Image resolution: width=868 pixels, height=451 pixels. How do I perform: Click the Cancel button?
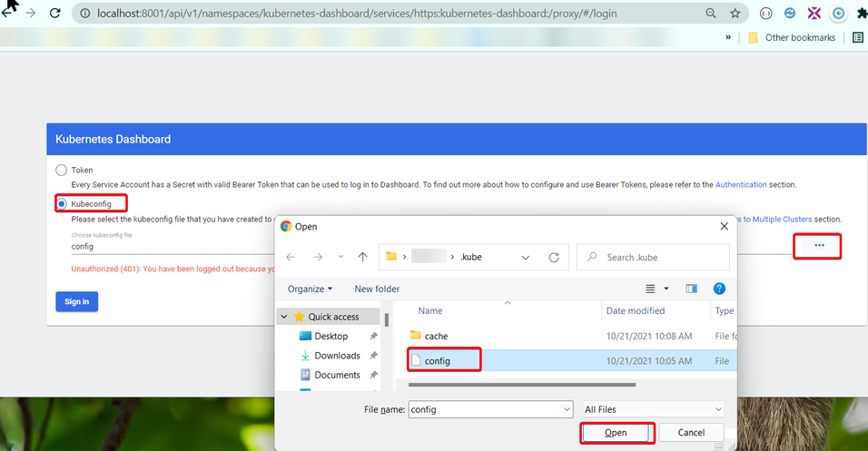[692, 433]
